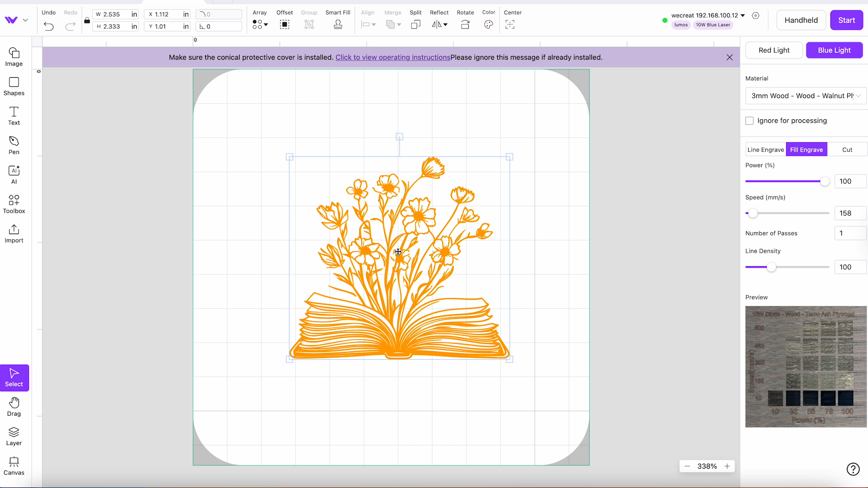This screenshot has height=488, width=868.
Task: Open the Shapes tool panel
Action: click(14, 86)
